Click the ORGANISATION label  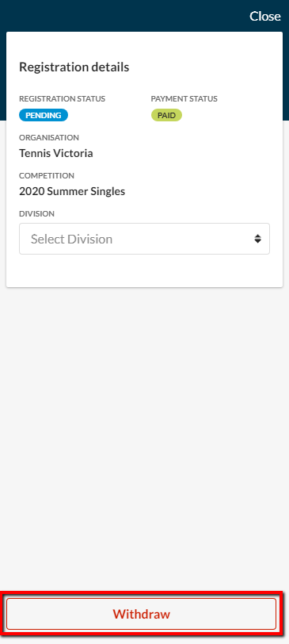pyautogui.click(x=49, y=137)
